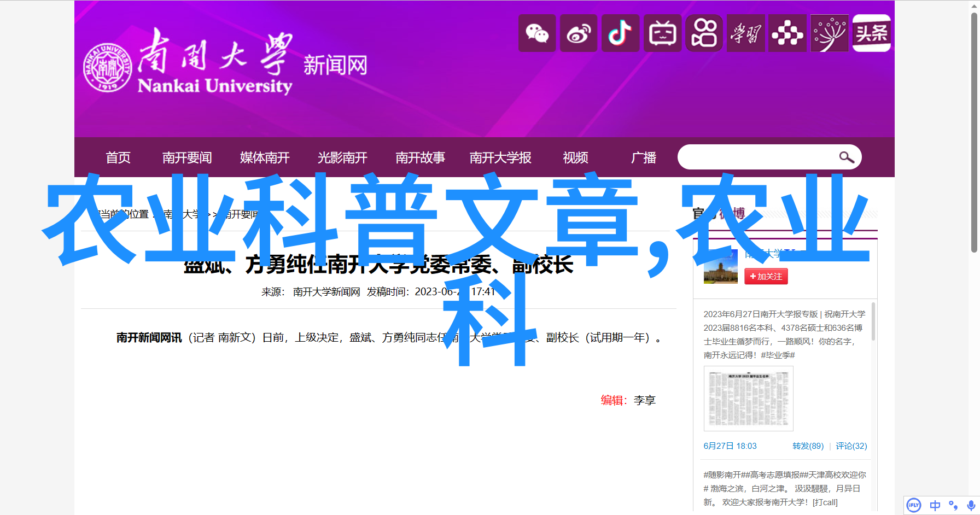
Task: Open the newspaper page thumbnail in Weibo feed
Action: 748,399
